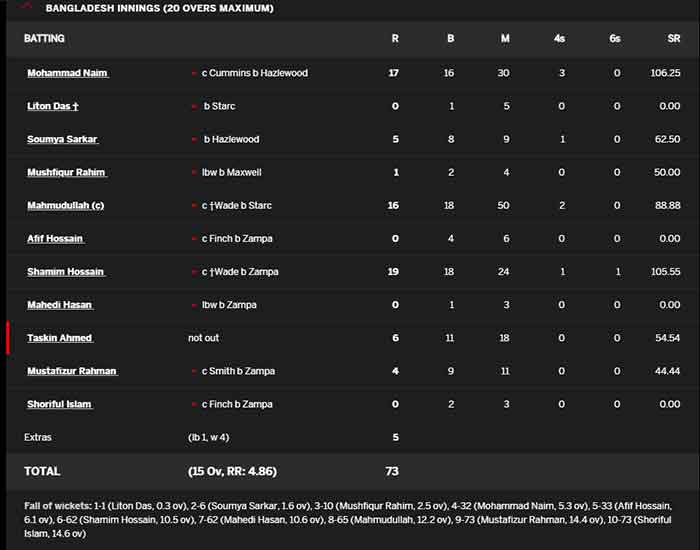Select the Mahmudullah (c) name link
Screen dimensions: 700x550
click(66, 205)
